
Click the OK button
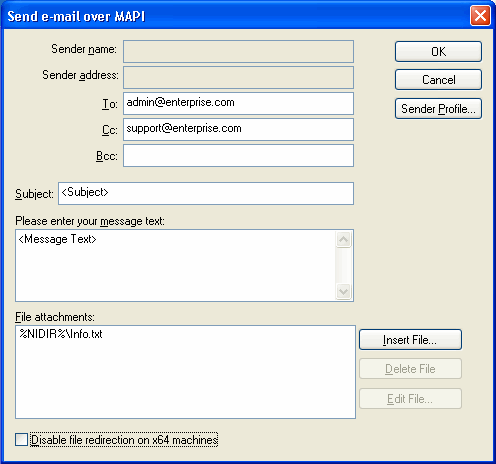pos(438,52)
